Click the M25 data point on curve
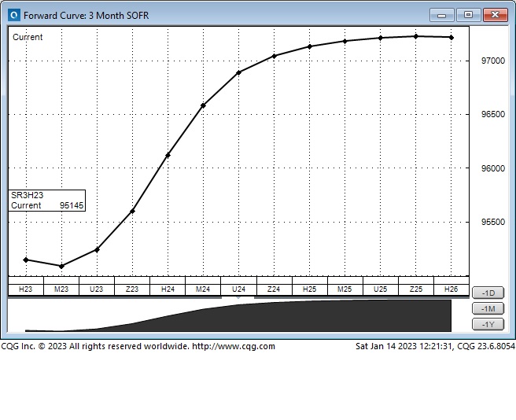516x420 pixels. coord(345,41)
